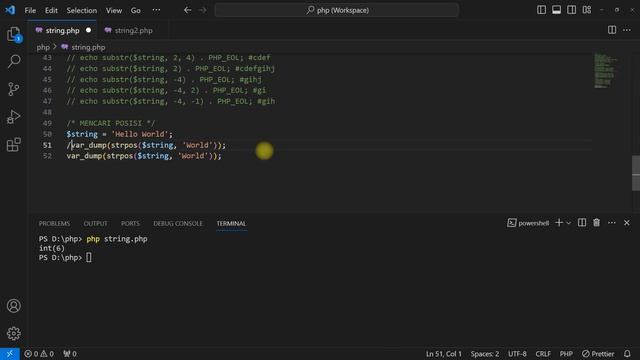Screen dimensions: 640x360
Task: Open the Accounts menu icon
Action: tap(13, 306)
